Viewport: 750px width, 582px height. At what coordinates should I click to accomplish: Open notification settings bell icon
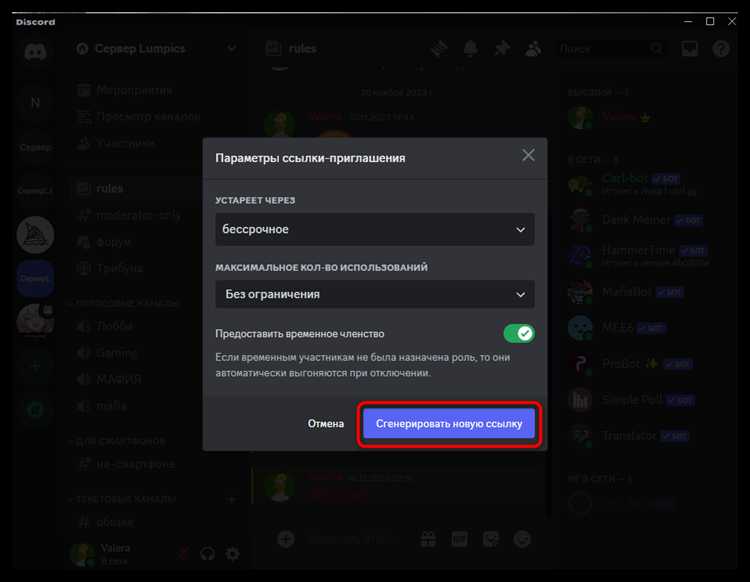pos(471,48)
